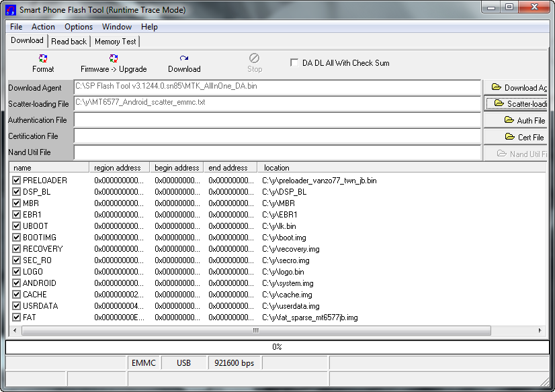Viewport: 555px width, 392px height.
Task: Maximize the Flash Tool window
Action: pyautogui.click(x=509, y=7)
